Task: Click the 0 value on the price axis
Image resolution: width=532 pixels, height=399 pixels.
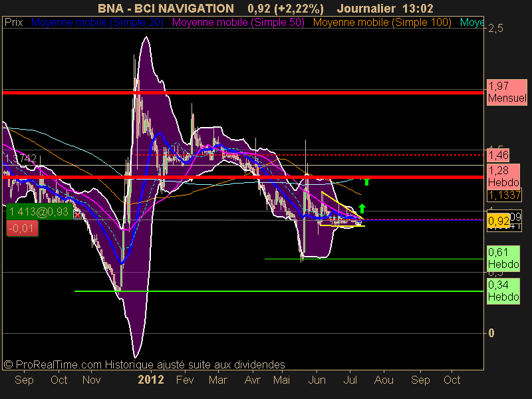Action: click(491, 333)
